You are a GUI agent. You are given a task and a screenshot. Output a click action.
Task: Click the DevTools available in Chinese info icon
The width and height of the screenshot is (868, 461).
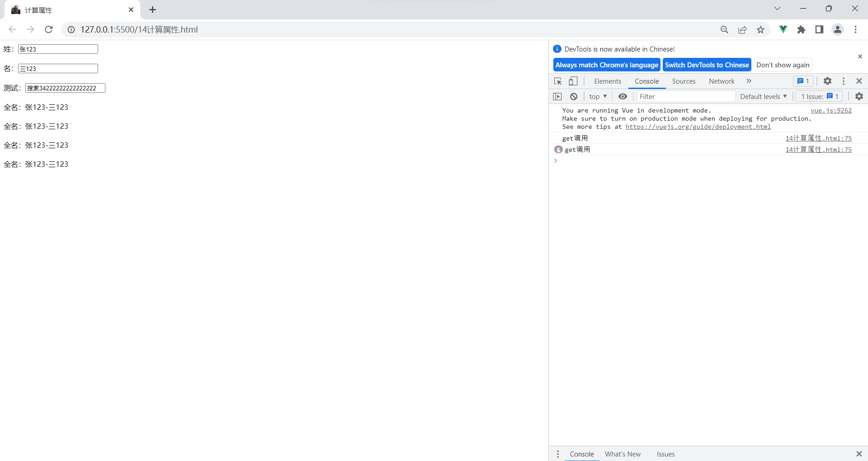(557, 49)
